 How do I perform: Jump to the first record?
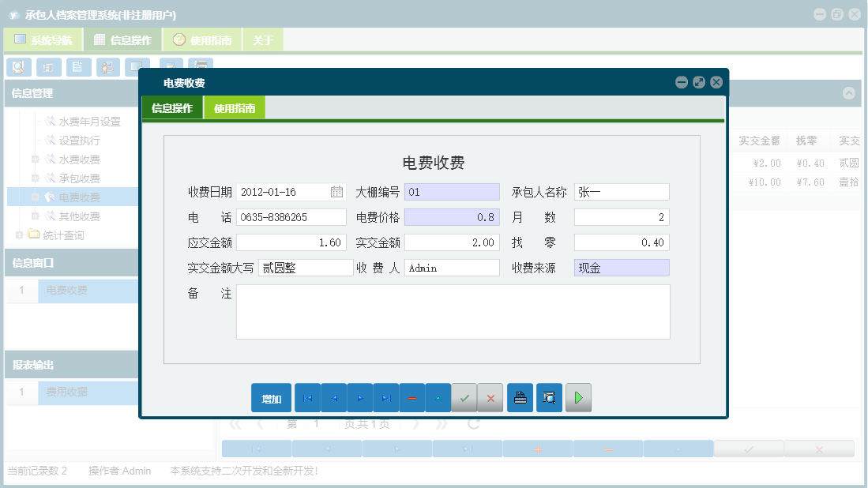[x=307, y=397]
